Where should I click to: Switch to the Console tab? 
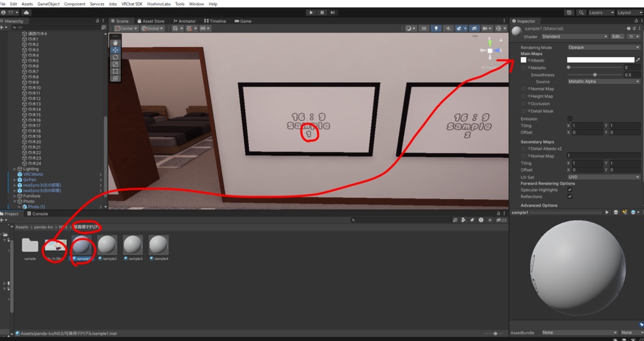(37, 214)
